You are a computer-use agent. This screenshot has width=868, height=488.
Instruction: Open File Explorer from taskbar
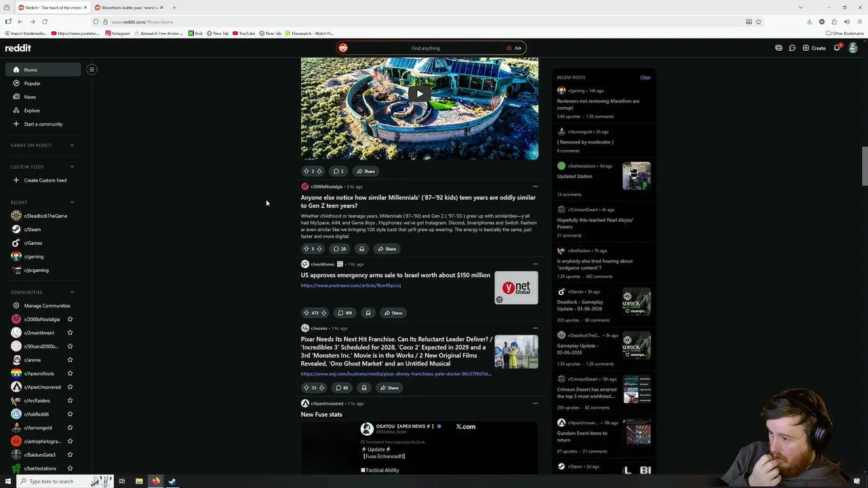coord(139,481)
